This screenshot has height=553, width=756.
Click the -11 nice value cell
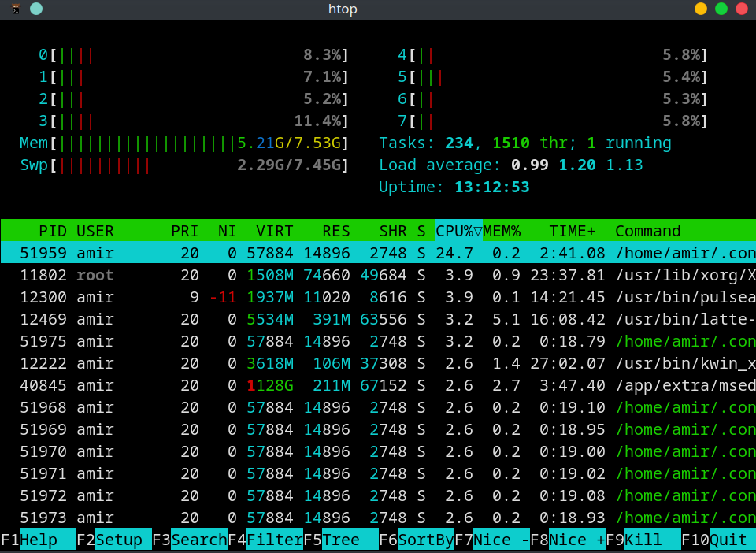pyautogui.click(x=223, y=297)
